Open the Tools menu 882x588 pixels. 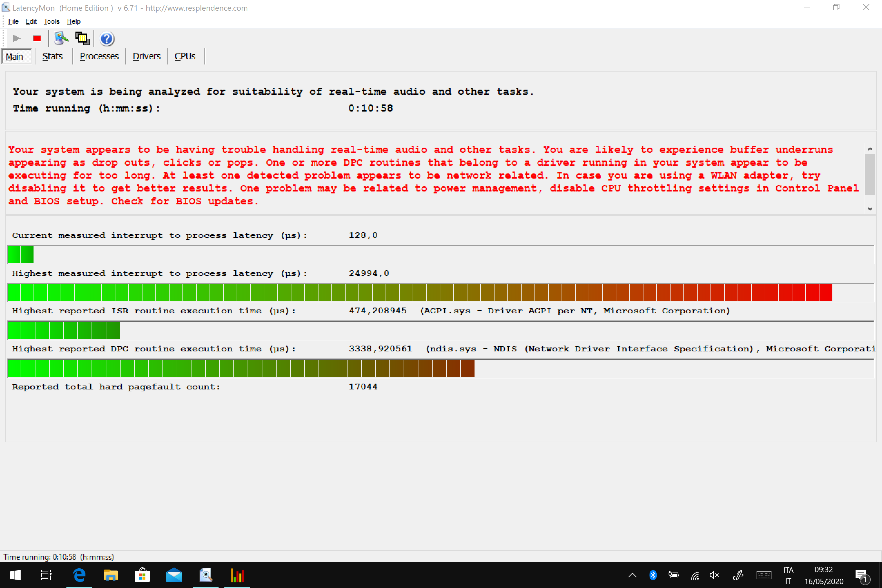click(x=51, y=21)
